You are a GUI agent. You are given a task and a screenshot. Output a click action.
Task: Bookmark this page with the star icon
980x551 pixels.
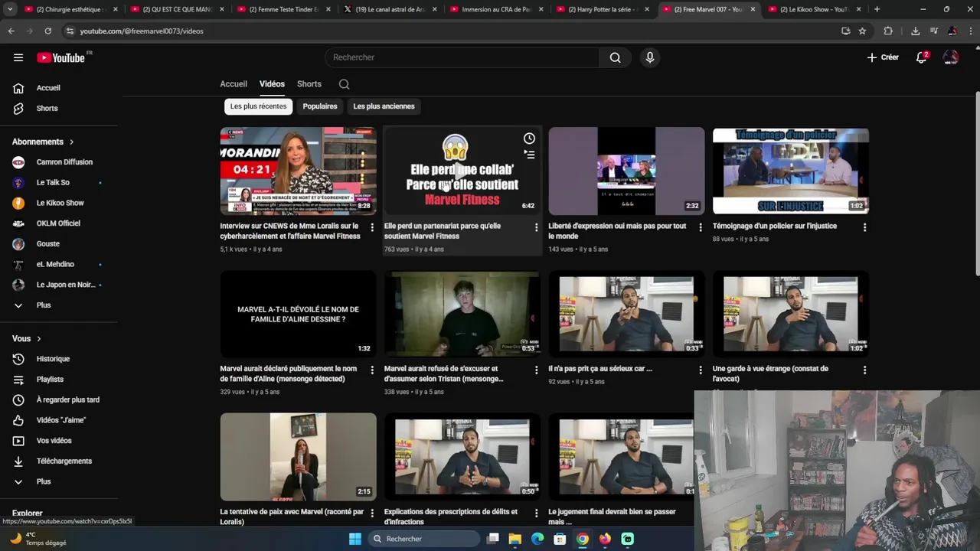(x=862, y=31)
